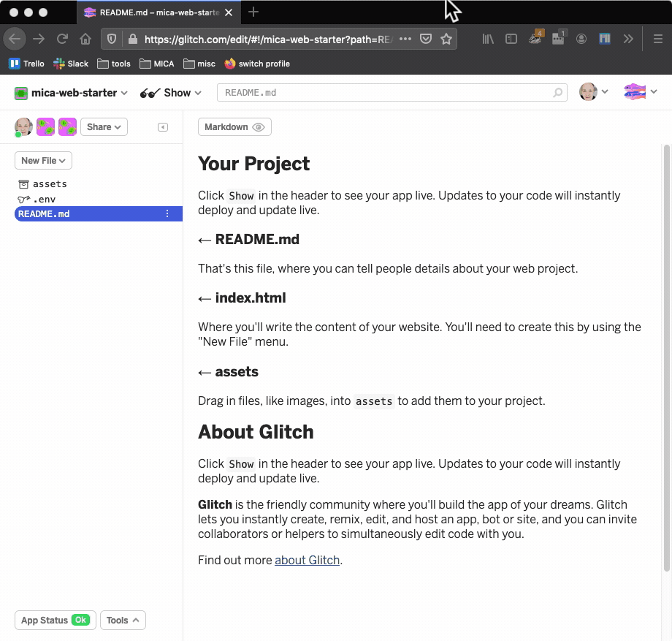The width and height of the screenshot is (672, 641).
Task: Click the About Glitch heading
Action: [256, 432]
